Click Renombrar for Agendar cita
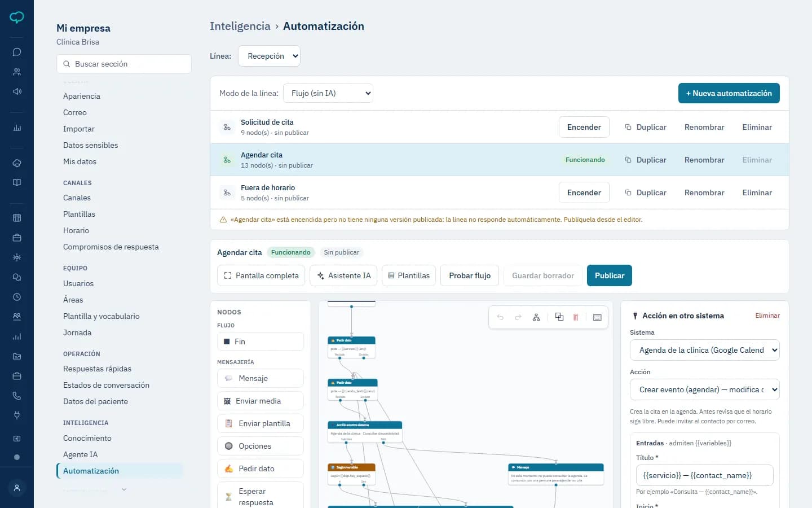 pos(704,160)
